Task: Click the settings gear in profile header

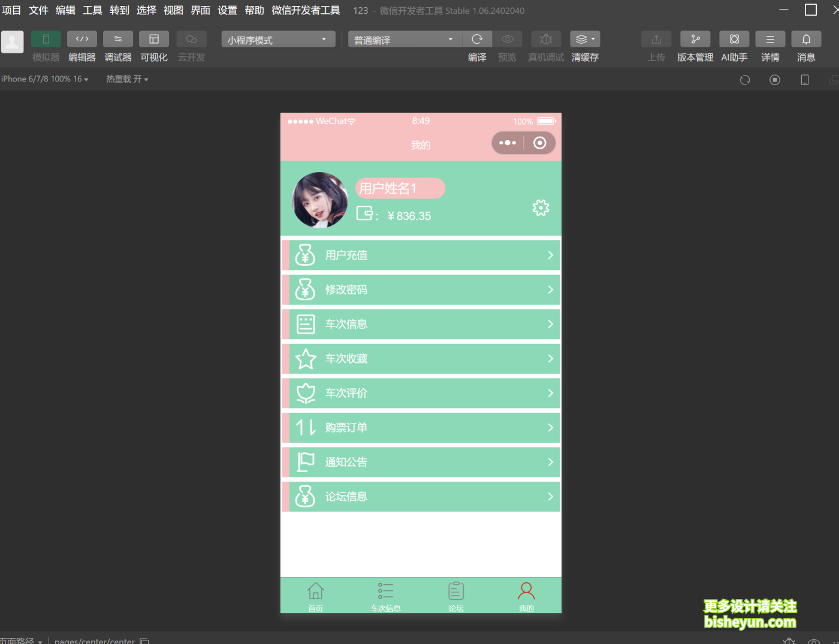Action: click(541, 208)
